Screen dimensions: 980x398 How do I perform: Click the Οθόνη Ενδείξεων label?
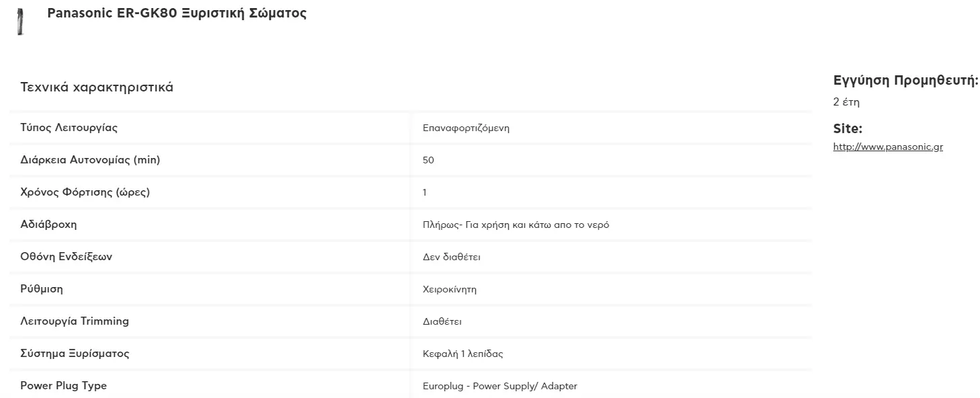pyautogui.click(x=67, y=257)
